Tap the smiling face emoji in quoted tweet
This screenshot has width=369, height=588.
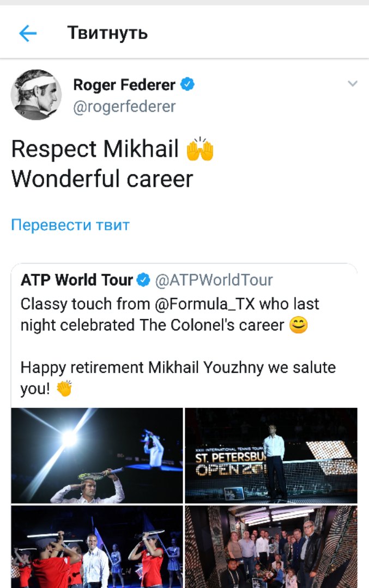point(299,325)
